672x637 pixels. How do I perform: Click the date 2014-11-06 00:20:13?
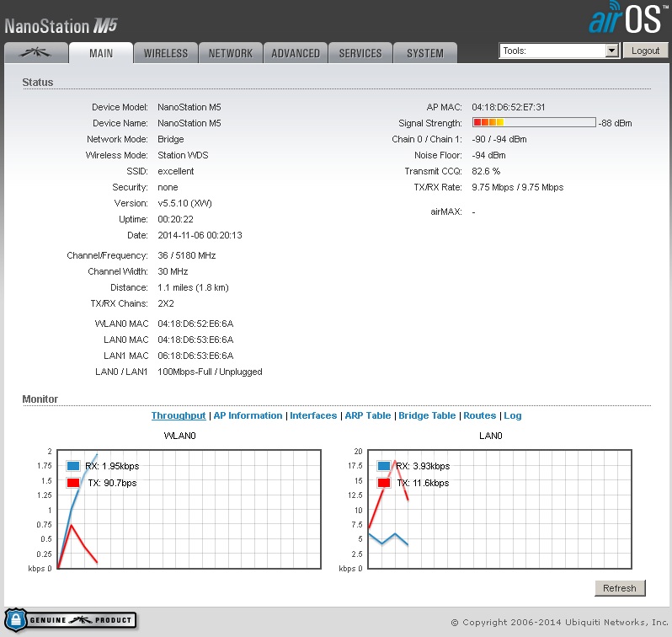200,235
